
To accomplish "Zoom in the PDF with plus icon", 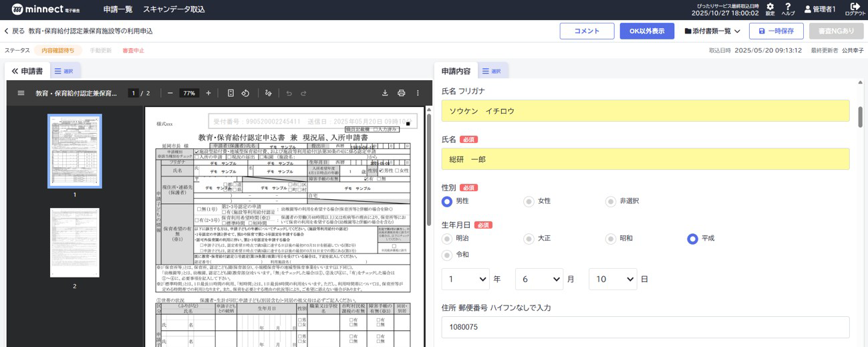I will tap(208, 94).
